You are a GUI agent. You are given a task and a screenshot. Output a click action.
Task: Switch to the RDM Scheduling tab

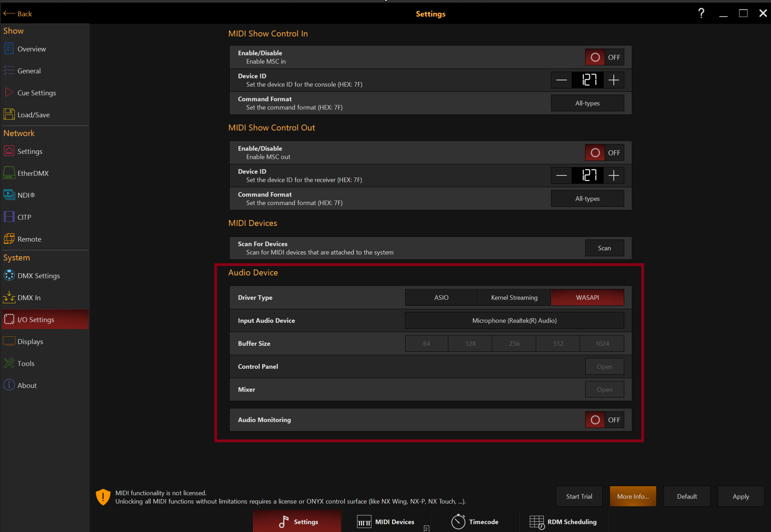pos(563,521)
